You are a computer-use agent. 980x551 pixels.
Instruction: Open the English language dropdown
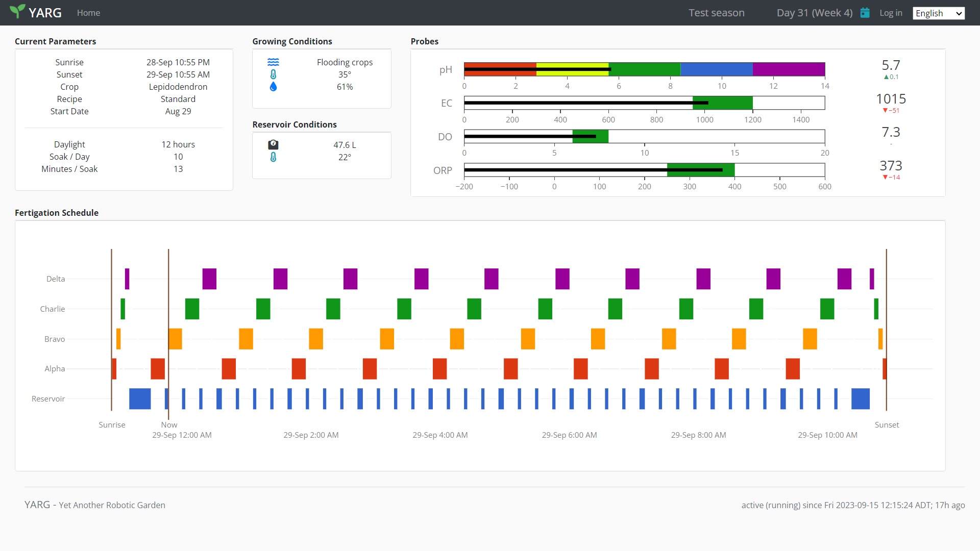point(938,13)
